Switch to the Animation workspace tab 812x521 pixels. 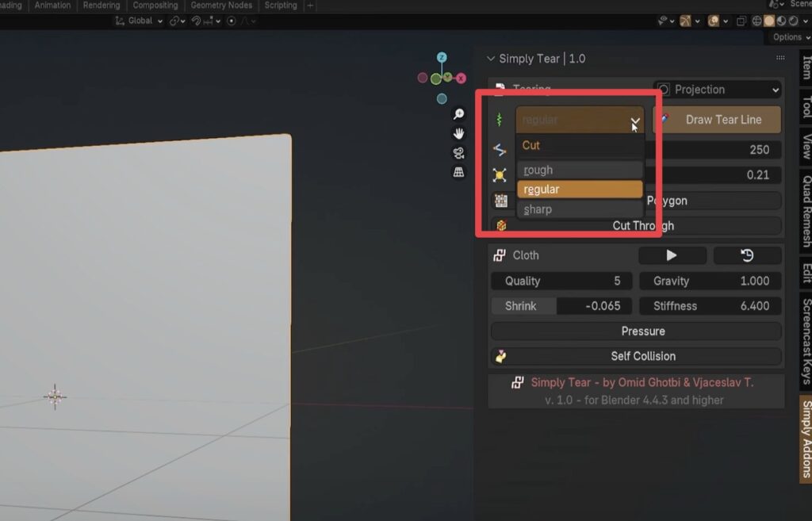tap(52, 6)
